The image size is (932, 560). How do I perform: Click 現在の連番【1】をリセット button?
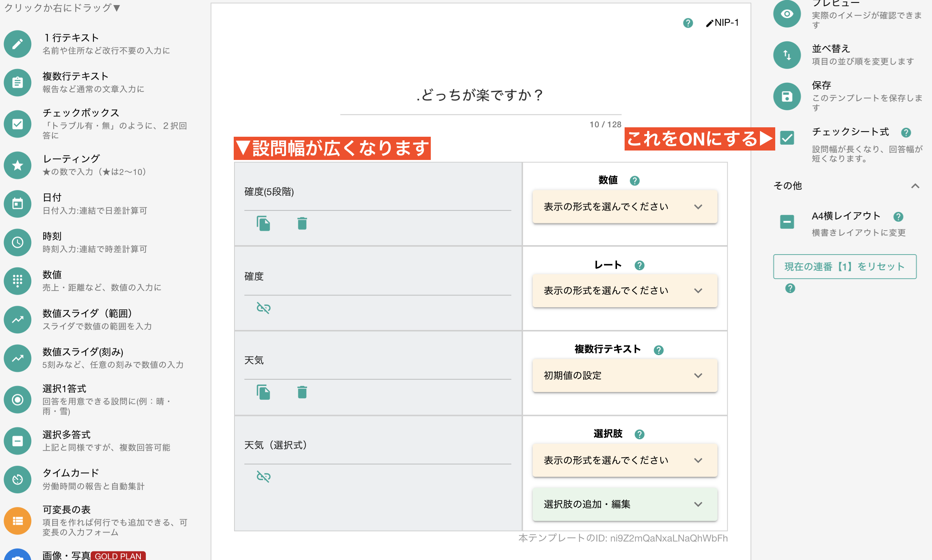pos(845,267)
